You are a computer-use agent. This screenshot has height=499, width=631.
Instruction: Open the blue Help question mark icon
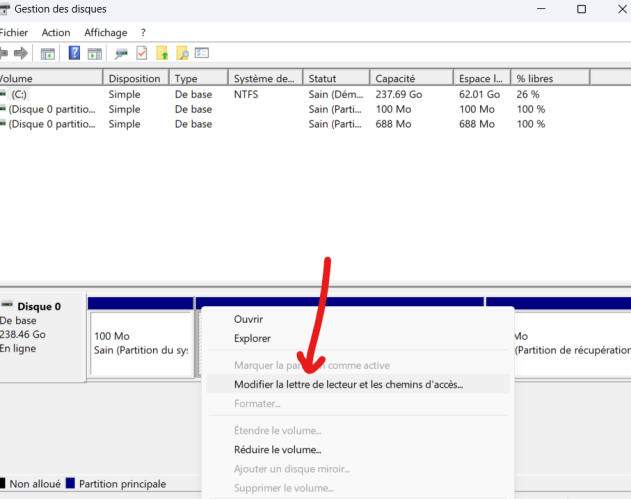[74, 53]
